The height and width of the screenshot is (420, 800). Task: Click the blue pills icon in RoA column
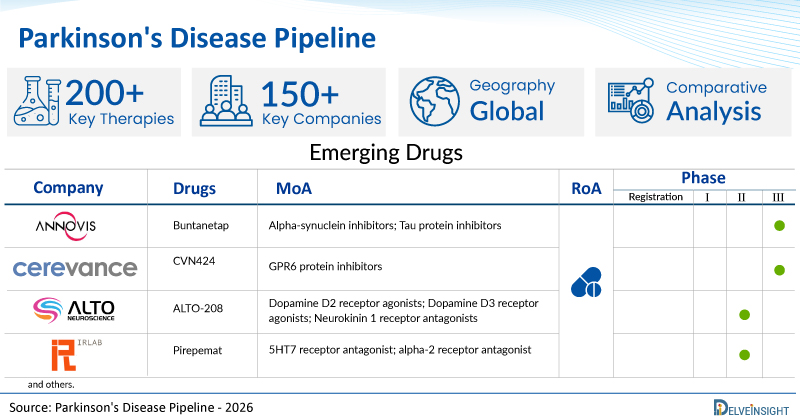point(586,282)
